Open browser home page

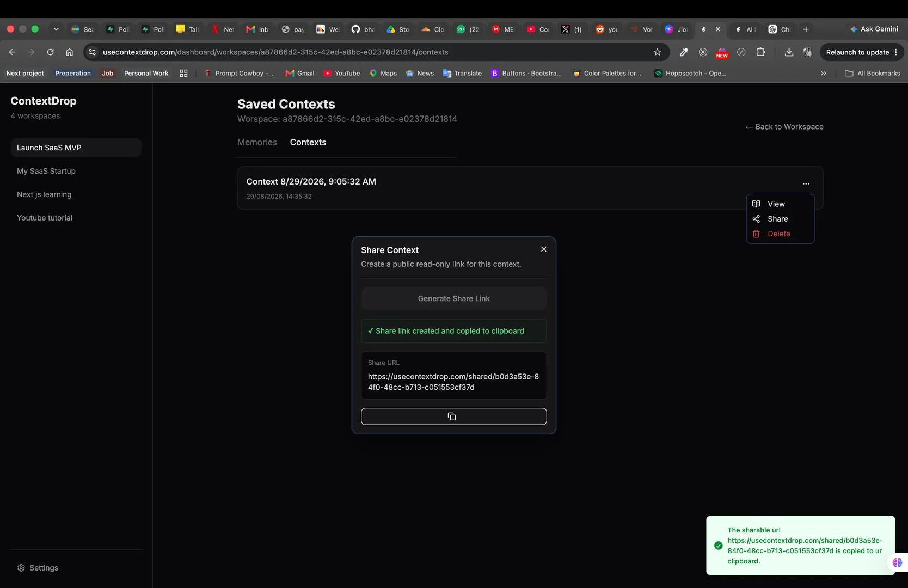pyautogui.click(x=69, y=52)
